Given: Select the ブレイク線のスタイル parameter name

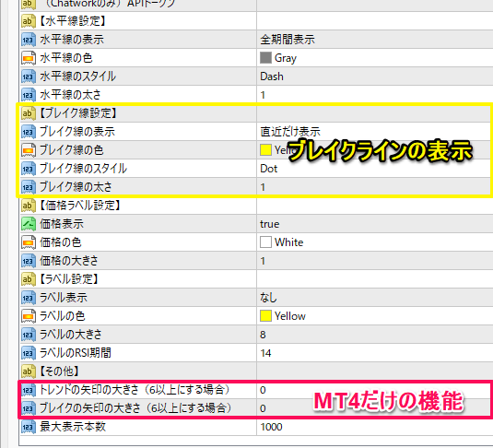Looking at the screenshot, I should point(83,169).
